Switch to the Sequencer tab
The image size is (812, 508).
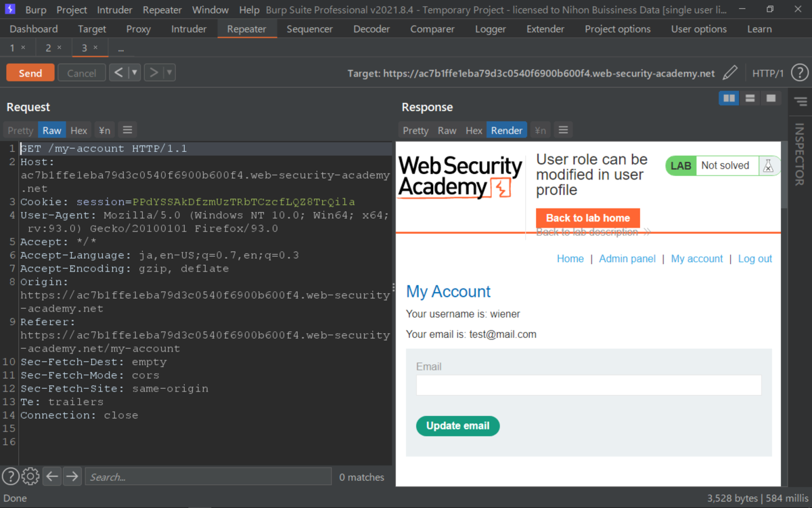[310, 29]
